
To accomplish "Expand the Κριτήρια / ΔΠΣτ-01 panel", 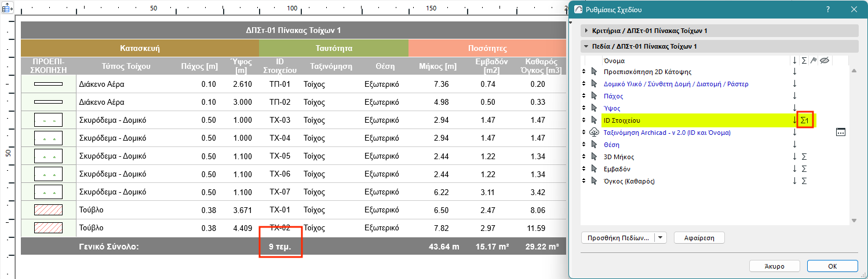I will point(586,31).
